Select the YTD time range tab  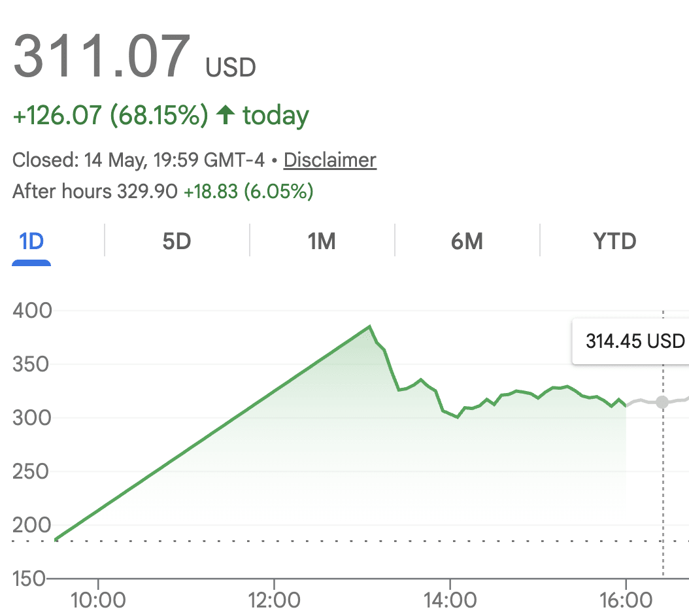tap(614, 241)
